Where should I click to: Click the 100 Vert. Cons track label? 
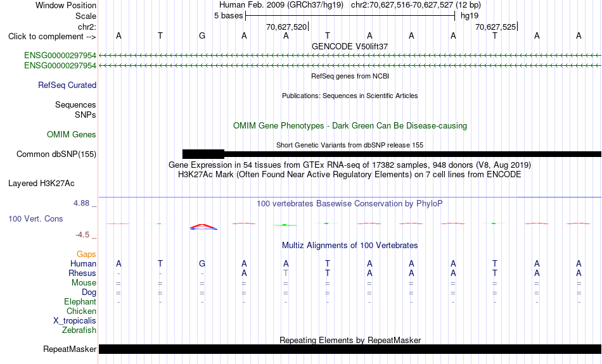coord(35,218)
